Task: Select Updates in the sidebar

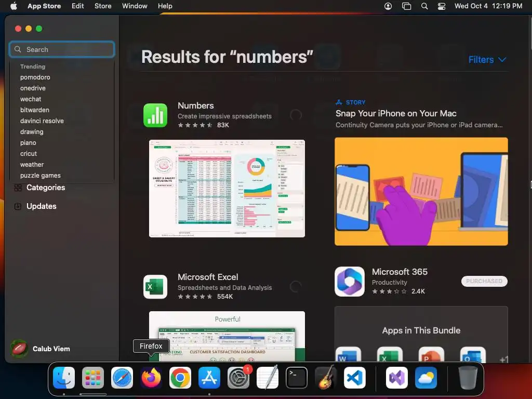Action: click(35, 206)
